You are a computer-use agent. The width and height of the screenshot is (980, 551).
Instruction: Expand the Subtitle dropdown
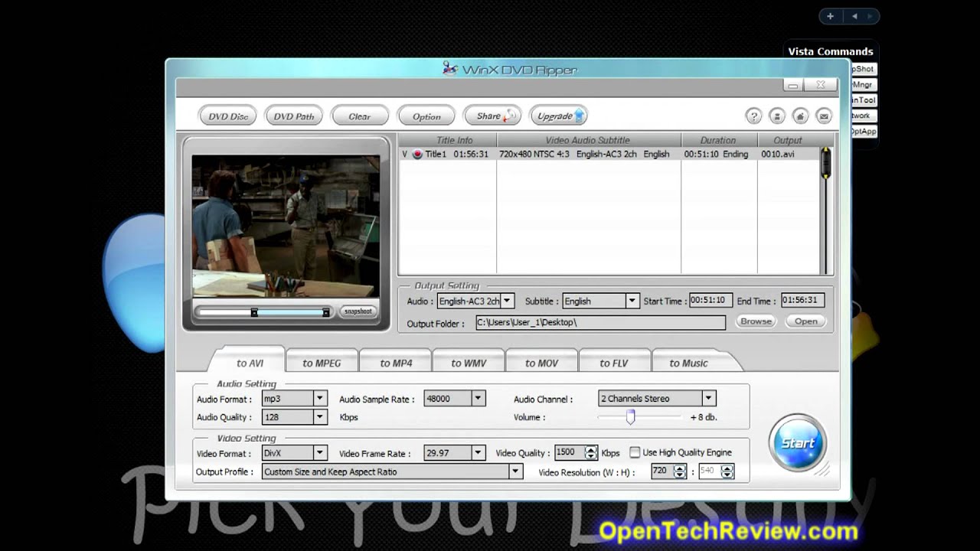[x=632, y=301]
